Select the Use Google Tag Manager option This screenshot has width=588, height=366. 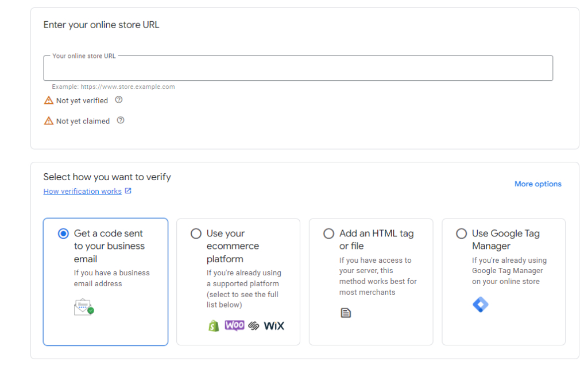(x=461, y=233)
